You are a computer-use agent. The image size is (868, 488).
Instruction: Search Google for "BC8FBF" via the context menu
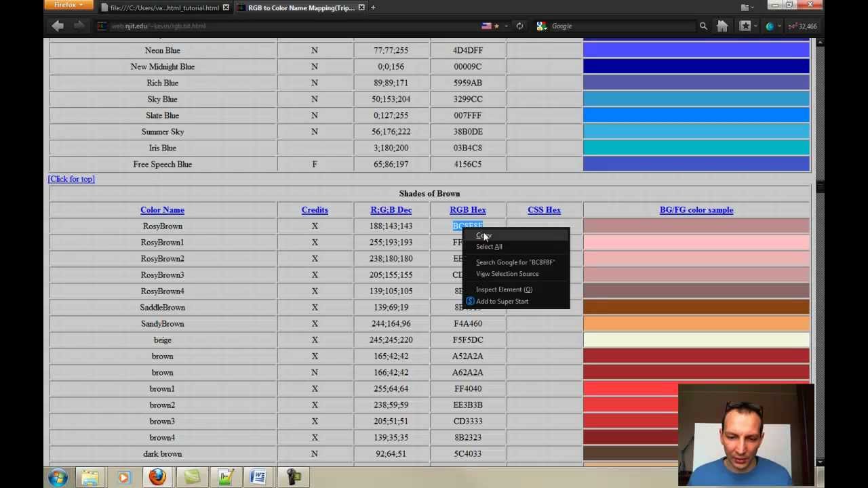click(x=515, y=262)
